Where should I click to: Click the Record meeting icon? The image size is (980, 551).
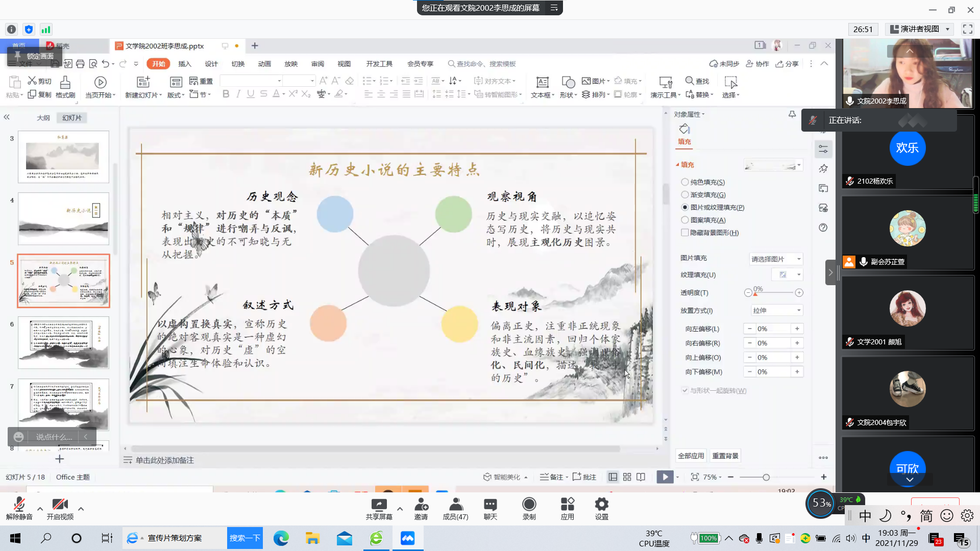(x=529, y=505)
